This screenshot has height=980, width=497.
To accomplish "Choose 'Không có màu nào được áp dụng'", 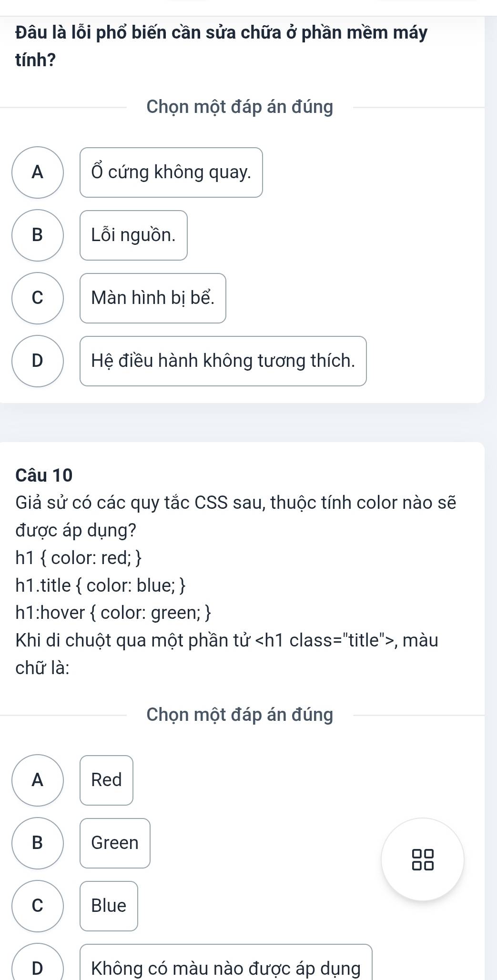I will [226, 968].
